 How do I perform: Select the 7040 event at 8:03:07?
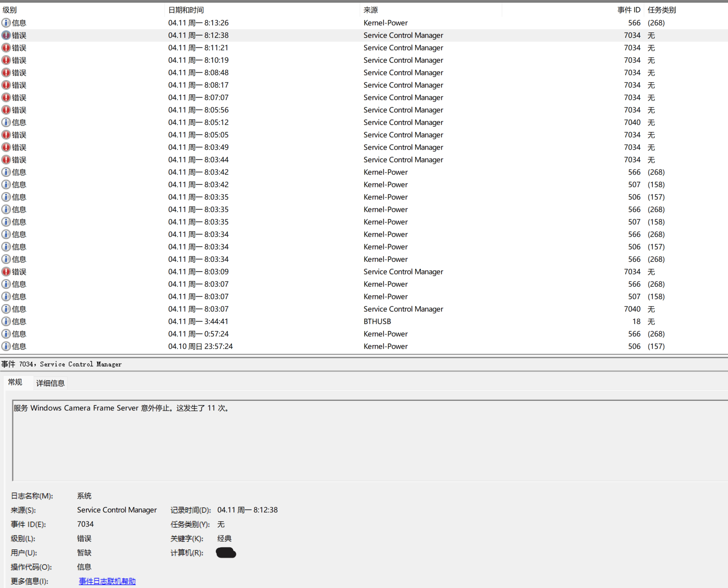coord(276,309)
